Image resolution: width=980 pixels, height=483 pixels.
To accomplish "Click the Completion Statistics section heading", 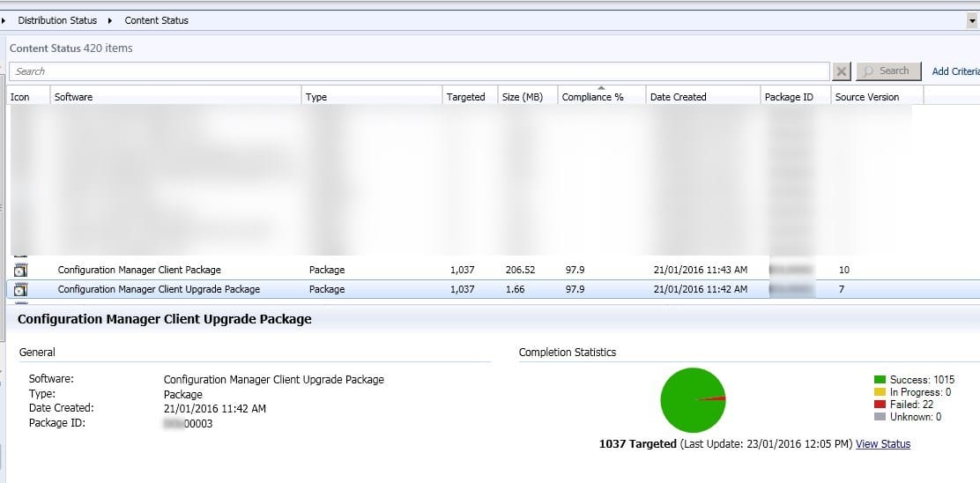I will (568, 352).
